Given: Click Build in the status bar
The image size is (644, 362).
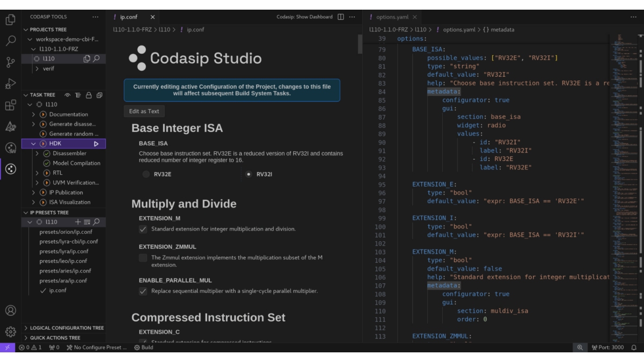Looking at the screenshot, I should click(x=144, y=348).
